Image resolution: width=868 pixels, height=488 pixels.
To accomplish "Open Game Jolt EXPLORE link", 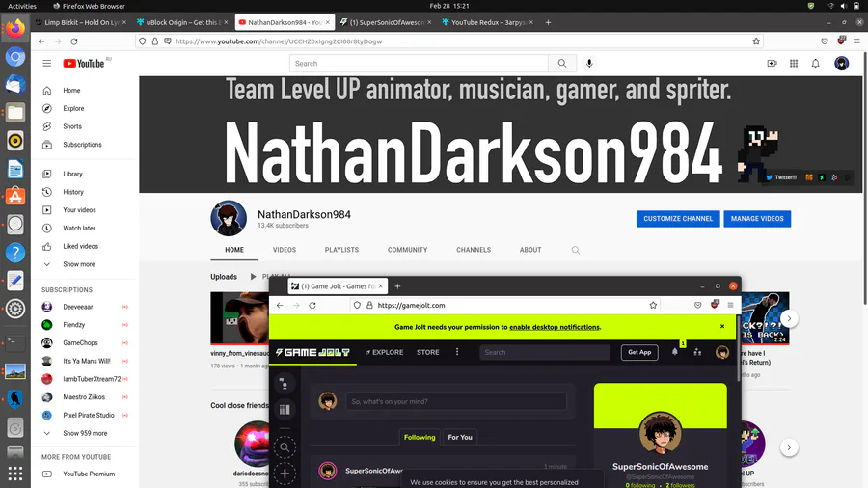I will [x=384, y=352].
